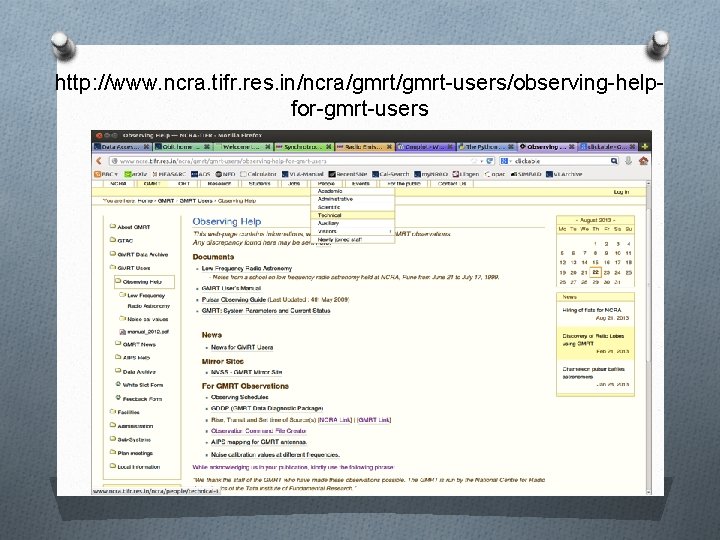Close the Synchrotron tab with its x
This screenshot has width=720, height=540.
tap(329, 147)
